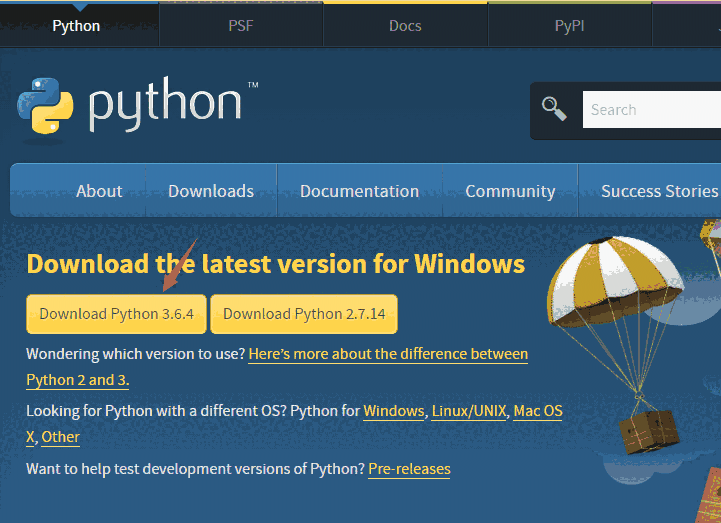Image resolution: width=721 pixels, height=523 pixels.
Task: Switch to the PSF top tab
Action: tap(241, 26)
